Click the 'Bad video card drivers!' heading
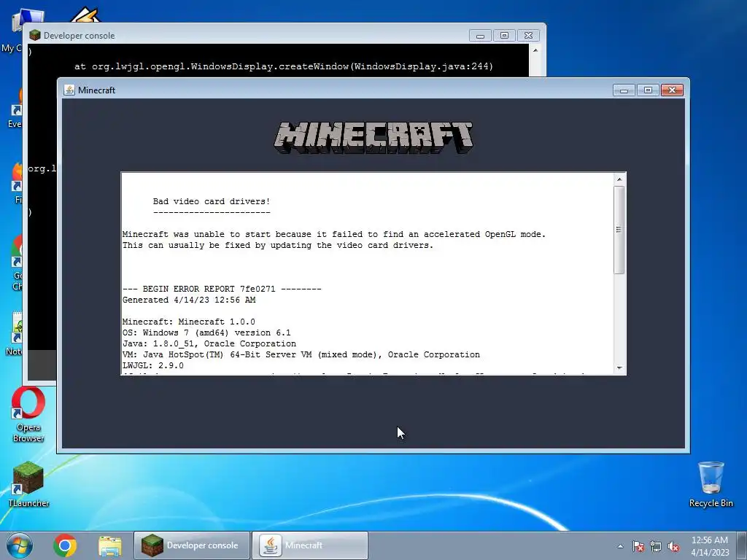 click(212, 201)
